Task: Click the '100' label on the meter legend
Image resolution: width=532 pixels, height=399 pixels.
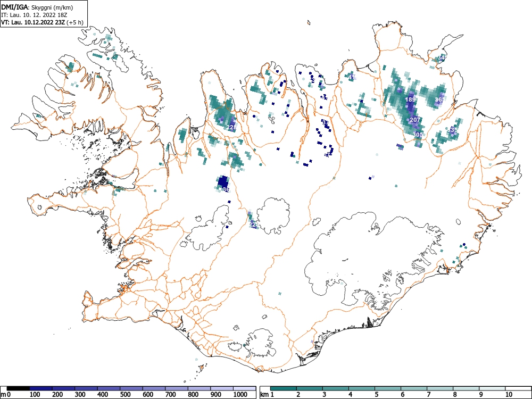Action: click(x=35, y=394)
